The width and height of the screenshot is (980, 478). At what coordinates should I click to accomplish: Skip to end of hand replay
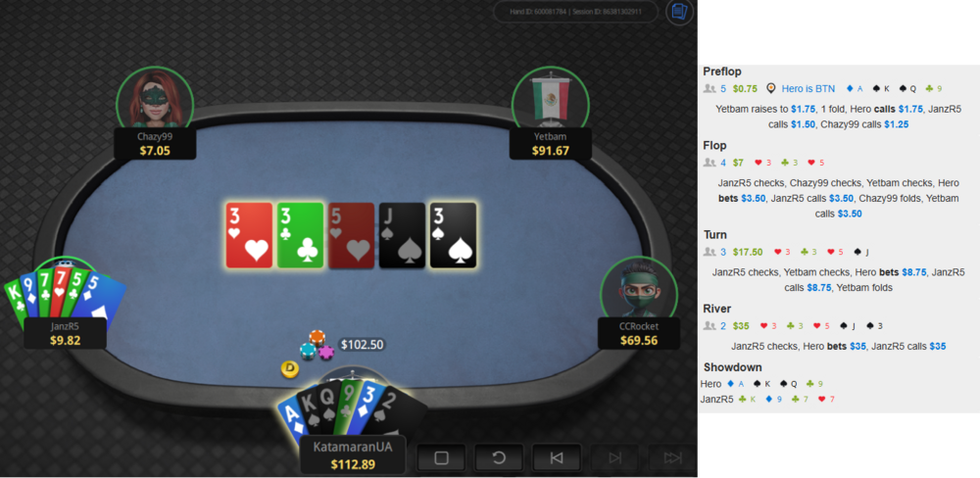point(672,458)
